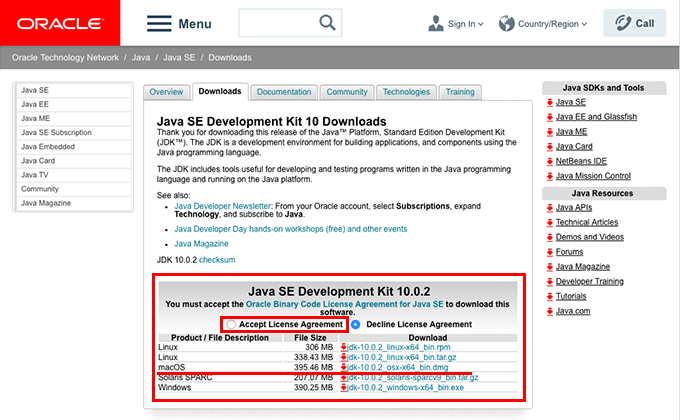The height and width of the screenshot is (420, 680).
Task: Open Java ME link in right panel
Action: tap(571, 132)
